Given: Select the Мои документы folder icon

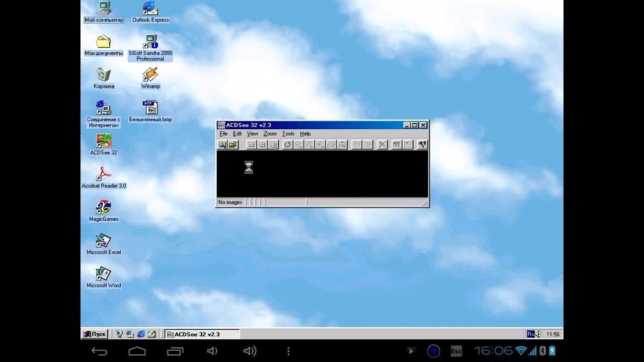Looking at the screenshot, I should click(x=104, y=45).
